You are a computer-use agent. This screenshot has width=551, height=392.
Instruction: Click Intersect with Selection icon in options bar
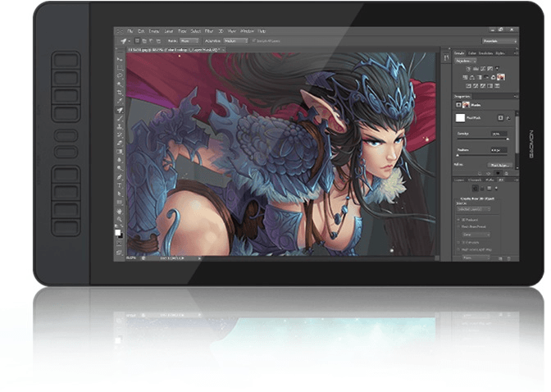coord(158,41)
